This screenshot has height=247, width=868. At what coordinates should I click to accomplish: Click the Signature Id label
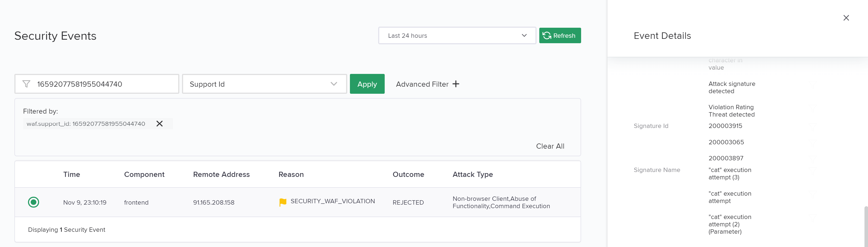651,126
